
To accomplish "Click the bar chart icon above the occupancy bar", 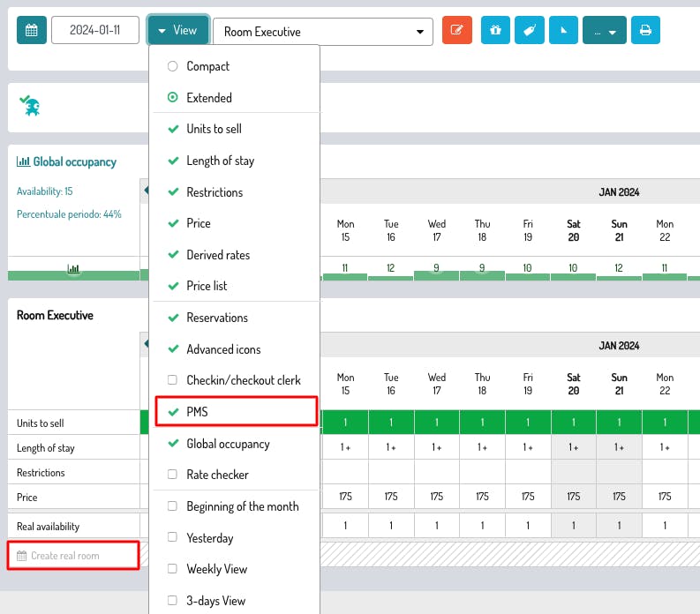I will pyautogui.click(x=73, y=268).
